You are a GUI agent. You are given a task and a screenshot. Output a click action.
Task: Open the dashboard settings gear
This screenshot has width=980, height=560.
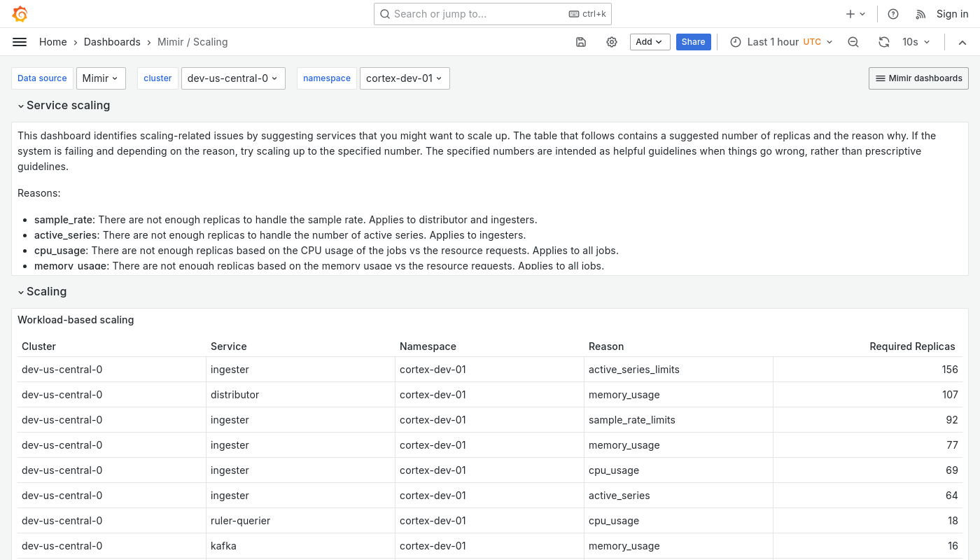(x=612, y=42)
